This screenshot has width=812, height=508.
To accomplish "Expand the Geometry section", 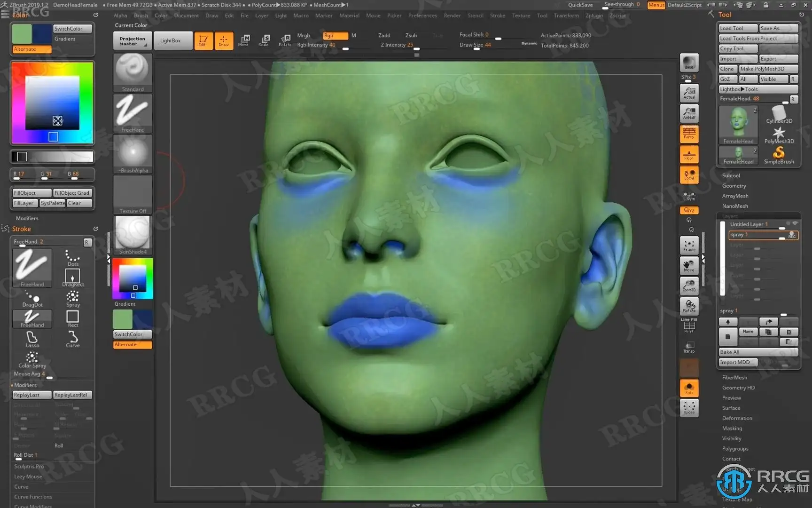I will pos(734,186).
